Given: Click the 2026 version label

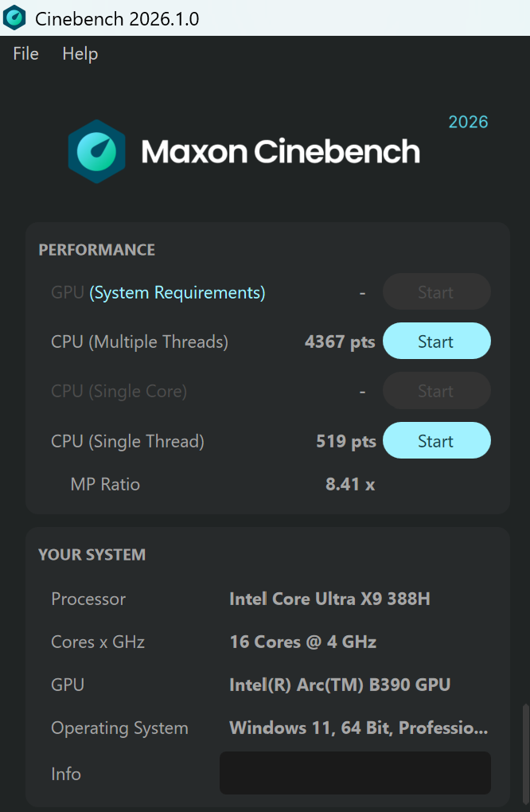Looking at the screenshot, I should [x=468, y=122].
